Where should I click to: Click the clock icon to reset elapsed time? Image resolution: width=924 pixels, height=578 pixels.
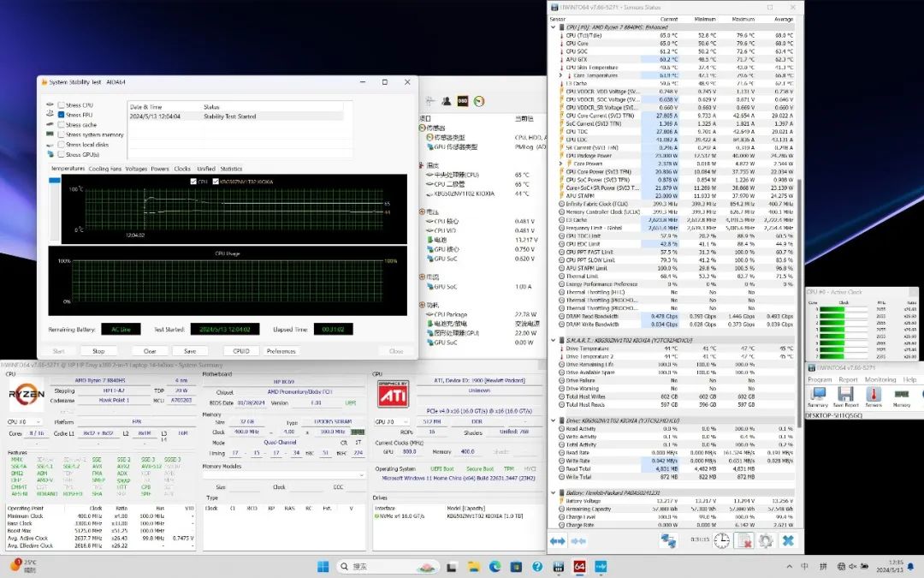tap(722, 540)
